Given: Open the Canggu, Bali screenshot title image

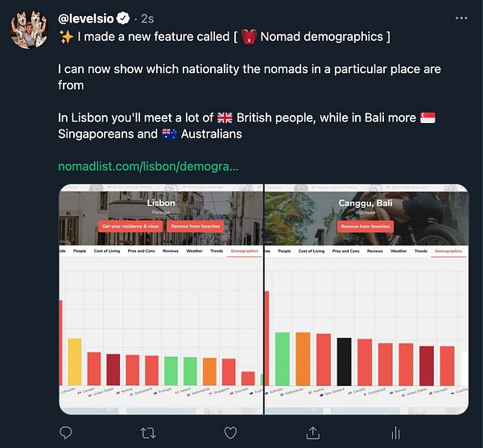Looking at the screenshot, I should tap(366, 203).
